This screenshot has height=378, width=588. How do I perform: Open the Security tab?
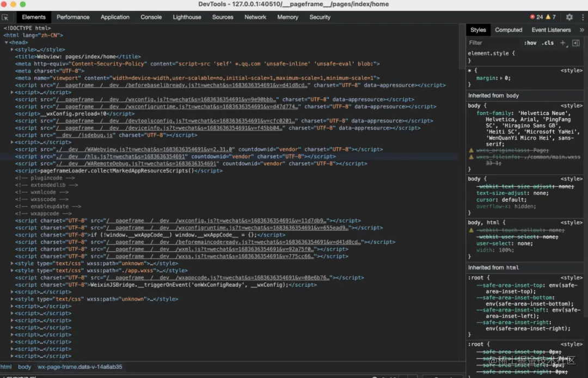320,17
